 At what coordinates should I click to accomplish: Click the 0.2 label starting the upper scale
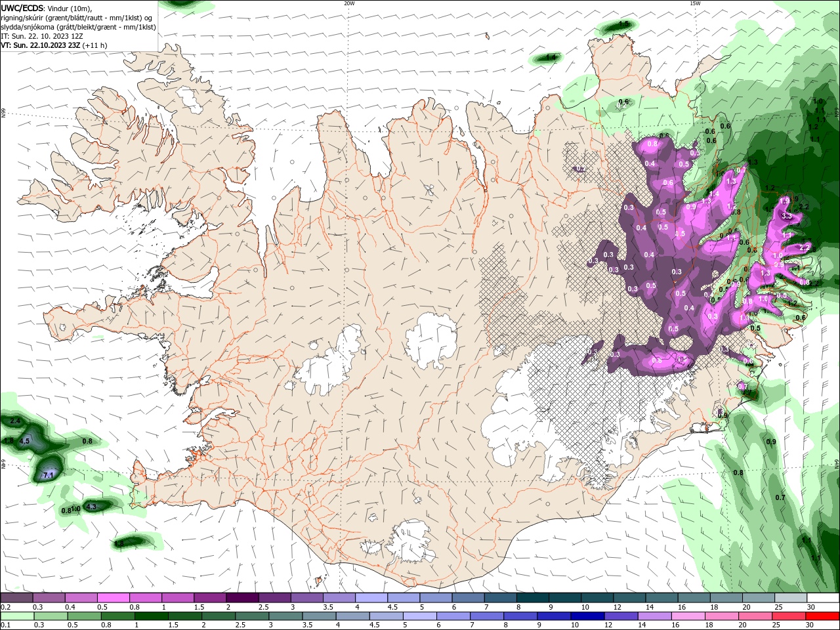(5, 607)
